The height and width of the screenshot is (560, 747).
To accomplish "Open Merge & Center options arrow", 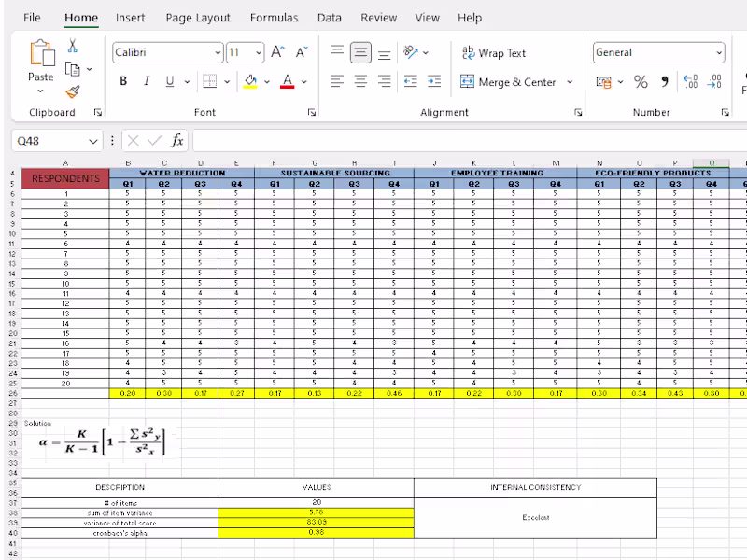I will coord(570,82).
